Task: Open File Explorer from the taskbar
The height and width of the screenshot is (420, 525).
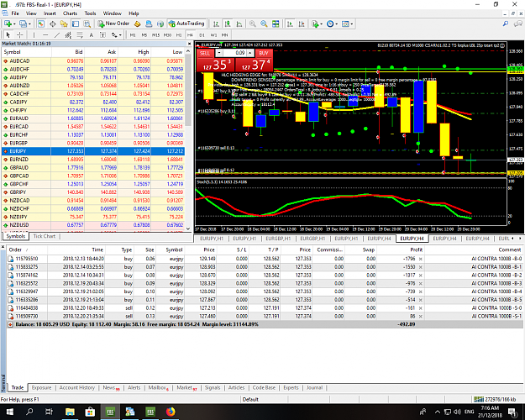Action: 70,412
